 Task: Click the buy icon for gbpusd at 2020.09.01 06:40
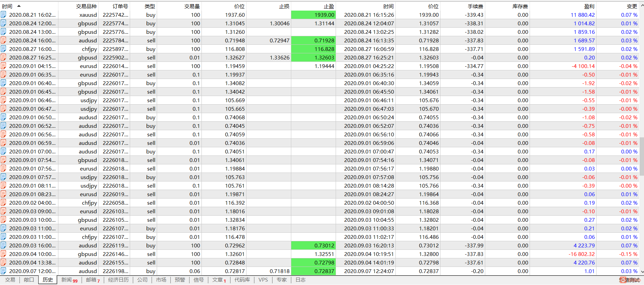click(3, 83)
